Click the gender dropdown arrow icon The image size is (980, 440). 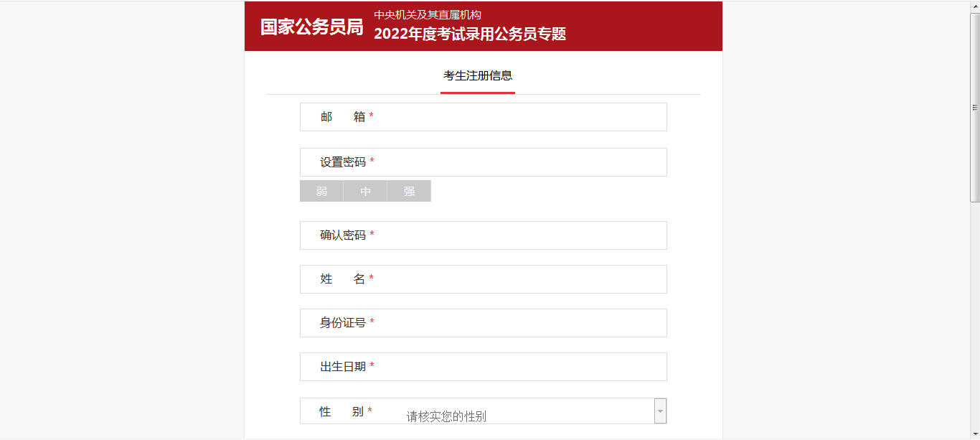point(660,411)
